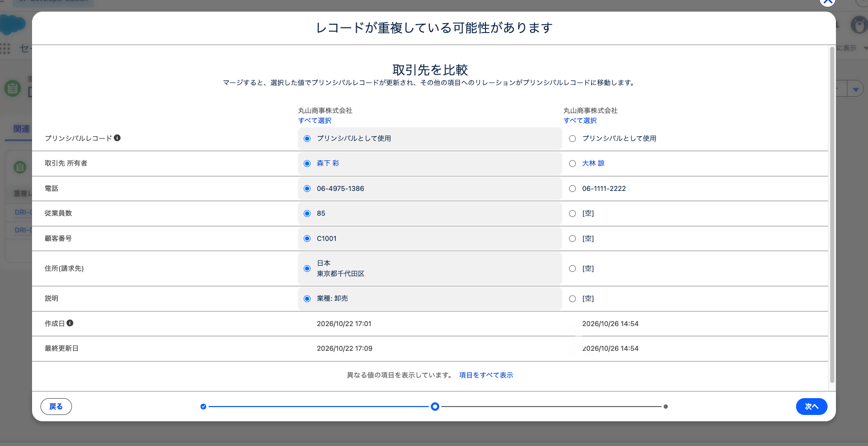Select description 業種: 卸売
Image resolution: width=868 pixels, height=446 pixels.
coord(307,299)
